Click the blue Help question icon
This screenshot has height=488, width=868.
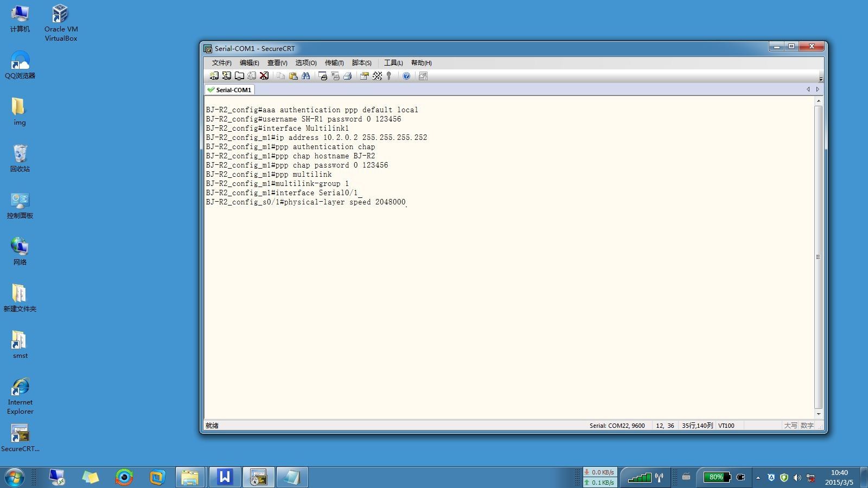coord(406,76)
